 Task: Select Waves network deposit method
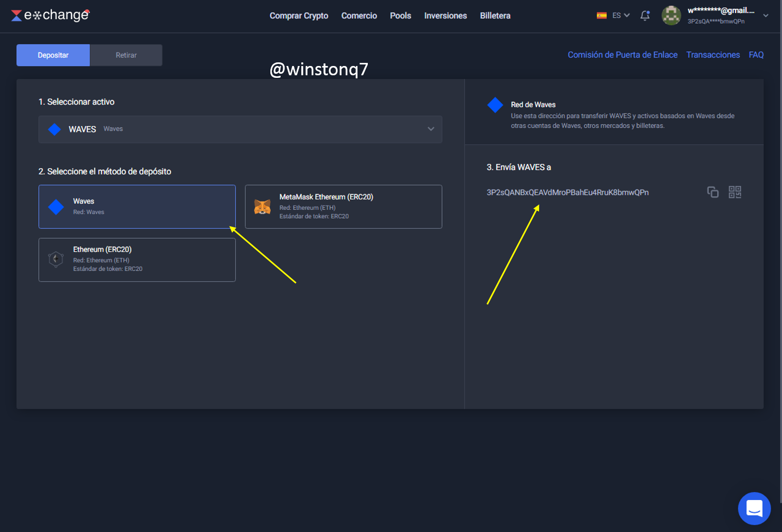(x=137, y=207)
